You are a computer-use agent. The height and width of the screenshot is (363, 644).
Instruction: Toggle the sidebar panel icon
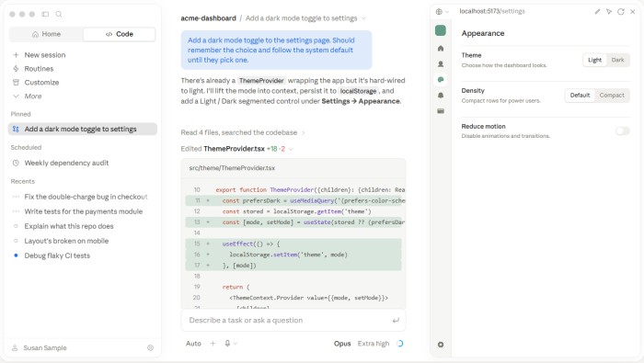click(45, 14)
